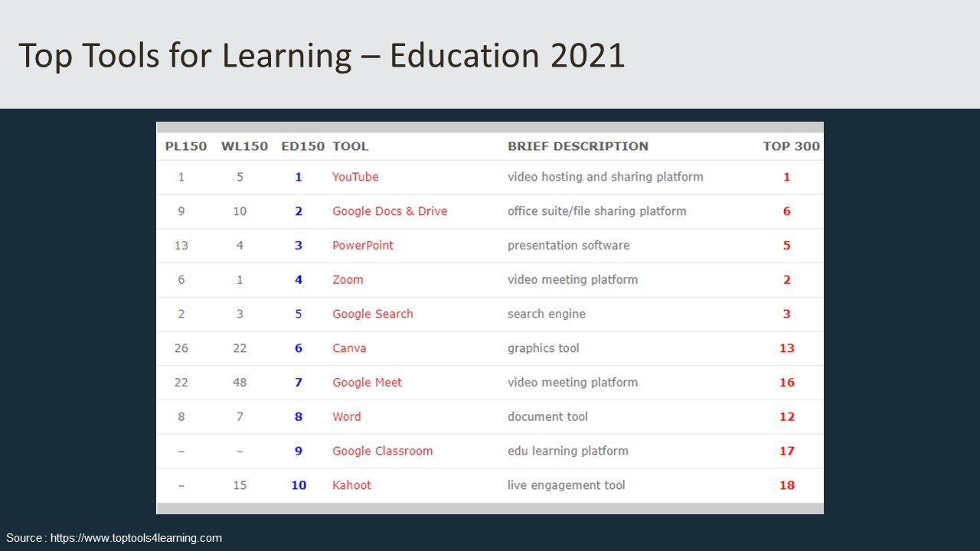Select the 'edu learning platform' description
Screen dimensions: 980x551
(x=568, y=451)
